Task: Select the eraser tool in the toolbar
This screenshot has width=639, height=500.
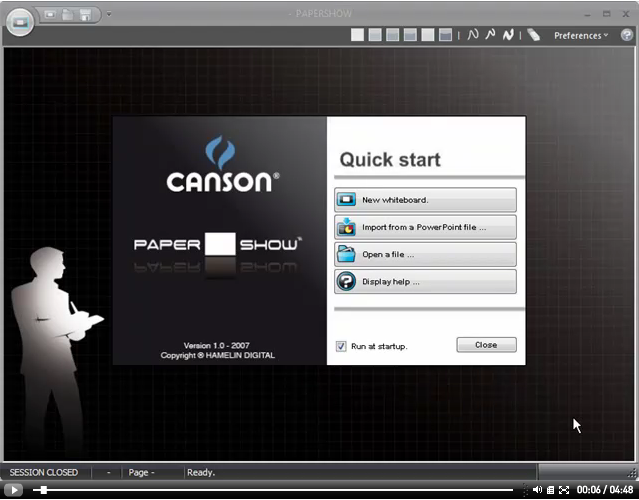Action: click(533, 35)
